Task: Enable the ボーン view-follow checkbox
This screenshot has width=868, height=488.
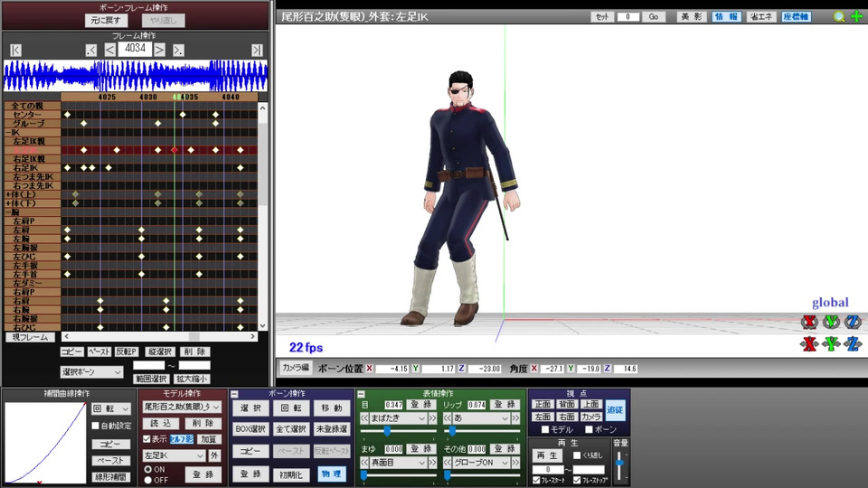Action: click(x=589, y=429)
